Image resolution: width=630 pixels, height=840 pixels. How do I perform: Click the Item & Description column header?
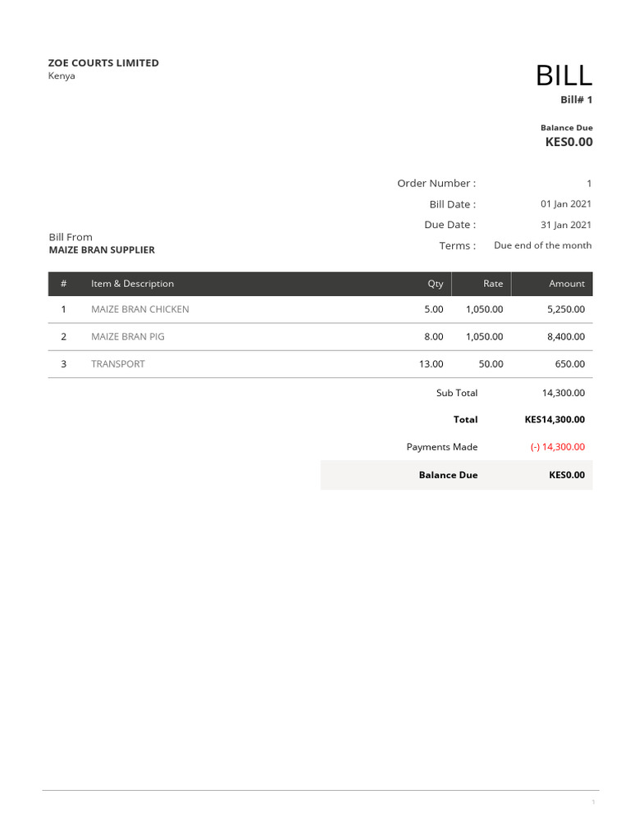pyautogui.click(x=132, y=284)
